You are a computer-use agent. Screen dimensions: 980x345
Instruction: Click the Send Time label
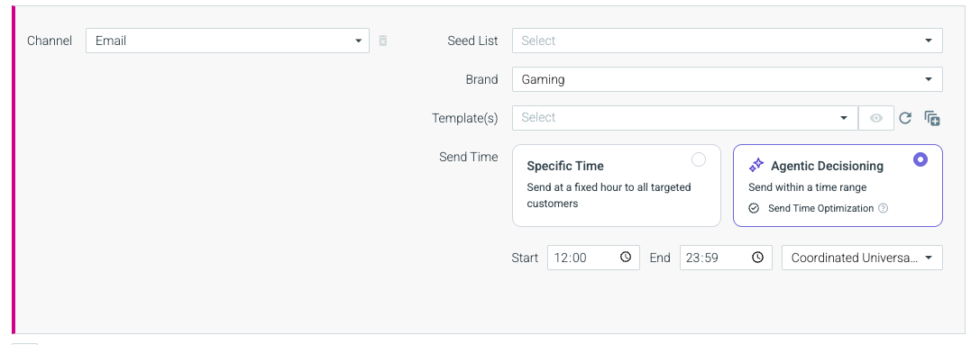(x=469, y=157)
